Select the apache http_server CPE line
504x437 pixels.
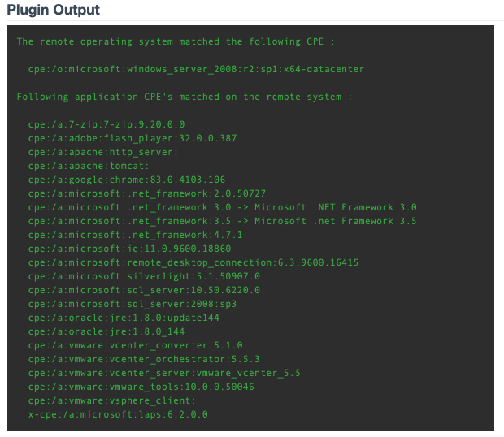click(x=103, y=152)
